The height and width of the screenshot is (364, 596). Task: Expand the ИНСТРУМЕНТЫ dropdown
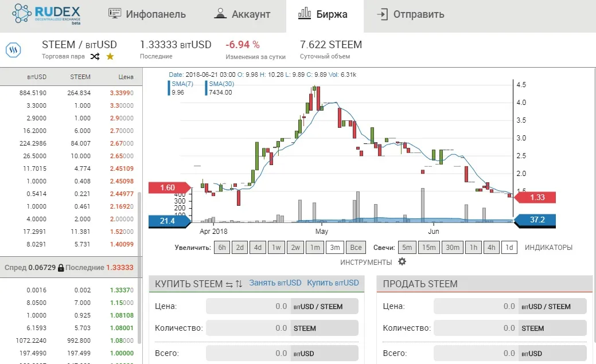coord(366,262)
